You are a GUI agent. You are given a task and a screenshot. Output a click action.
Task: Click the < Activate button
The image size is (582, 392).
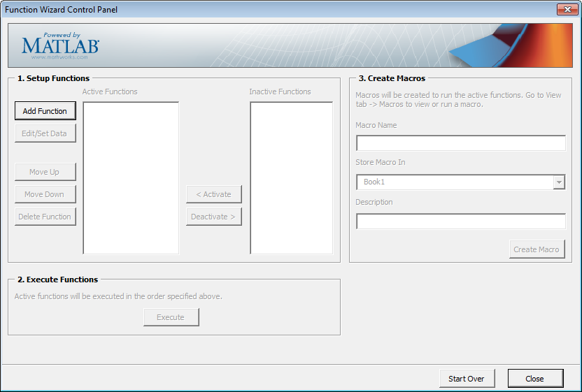pos(214,194)
